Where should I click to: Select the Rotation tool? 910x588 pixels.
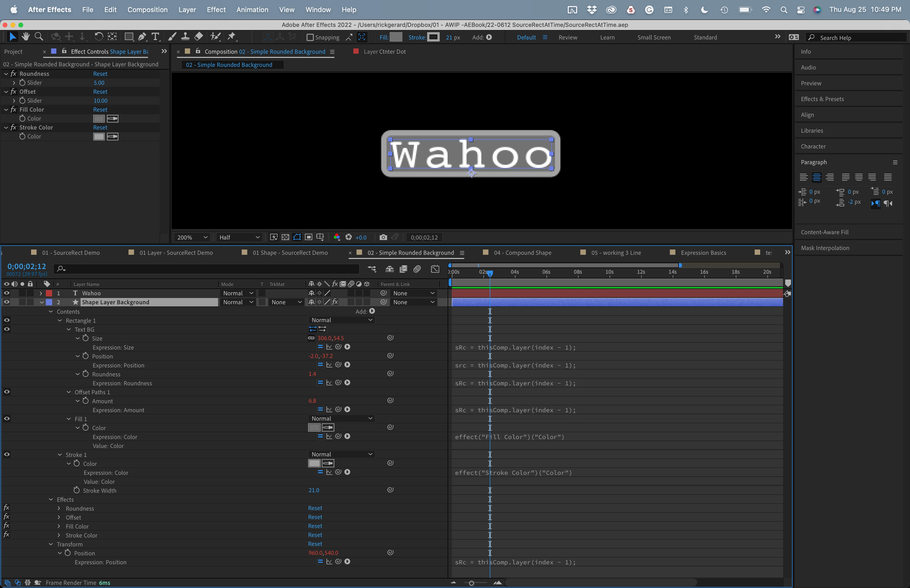(x=98, y=37)
